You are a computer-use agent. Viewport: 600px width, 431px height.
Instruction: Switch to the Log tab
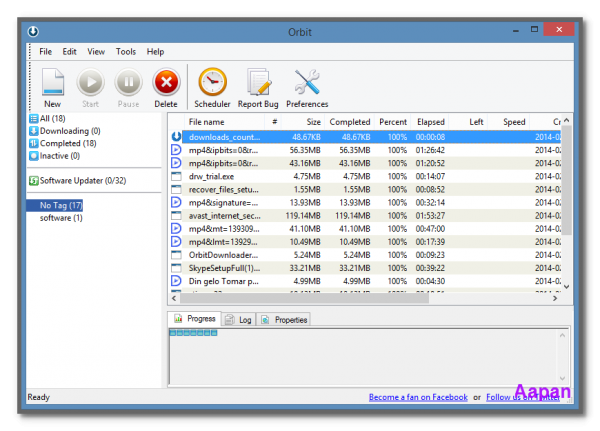click(238, 320)
